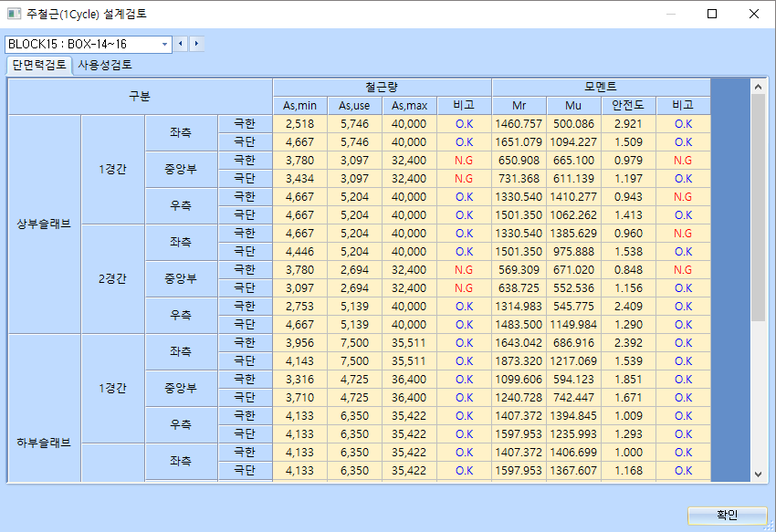The image size is (776, 532).
Task: Click Mu value 1410.277
Action: 573,197
